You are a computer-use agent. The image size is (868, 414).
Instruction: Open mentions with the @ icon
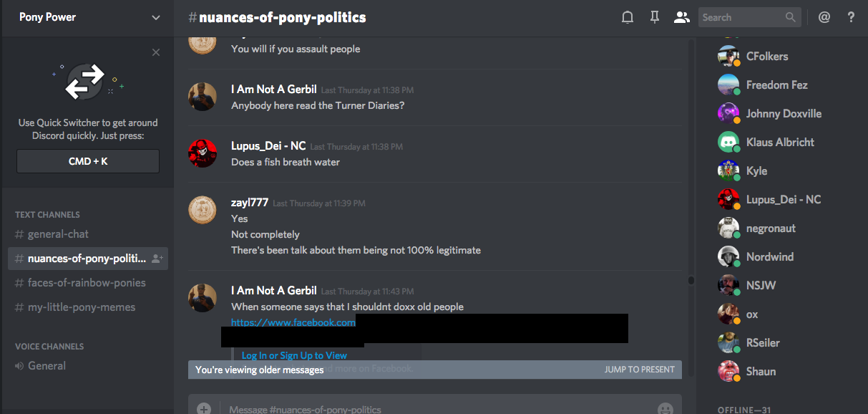click(824, 17)
